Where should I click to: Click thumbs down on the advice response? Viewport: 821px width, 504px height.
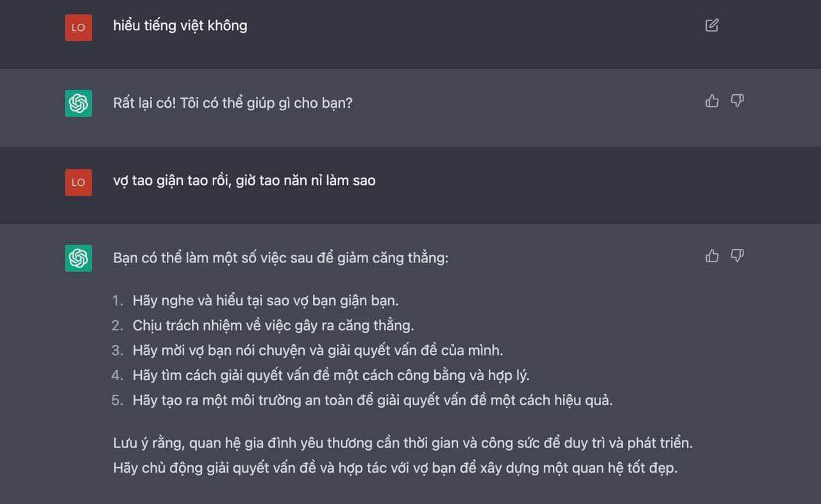pos(737,256)
